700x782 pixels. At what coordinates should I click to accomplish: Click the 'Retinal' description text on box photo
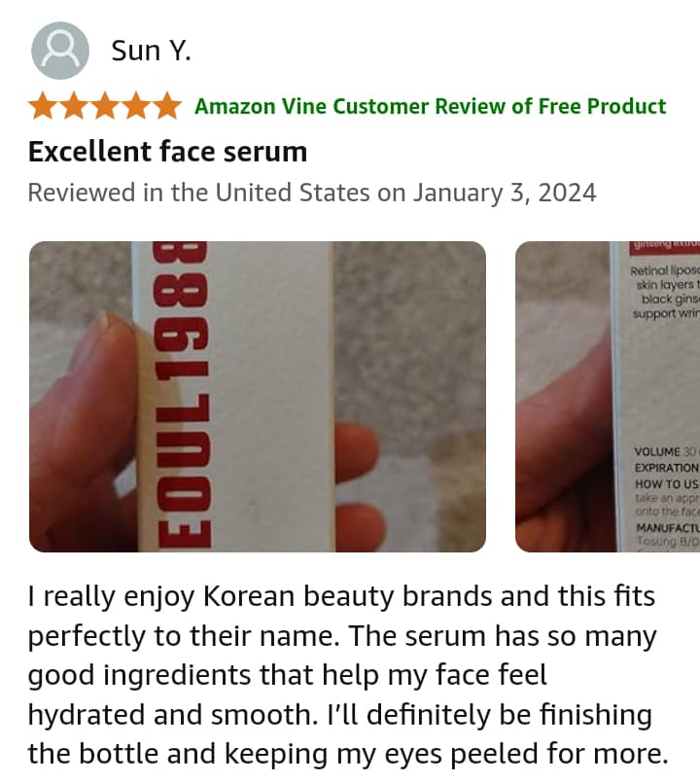click(648, 270)
